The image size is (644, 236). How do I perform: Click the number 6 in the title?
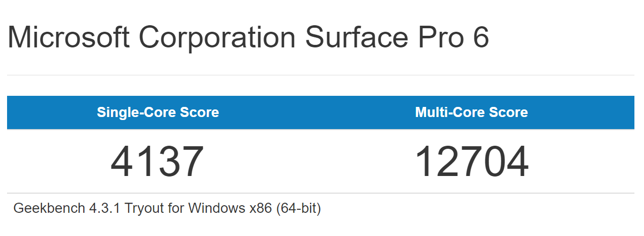481,37
